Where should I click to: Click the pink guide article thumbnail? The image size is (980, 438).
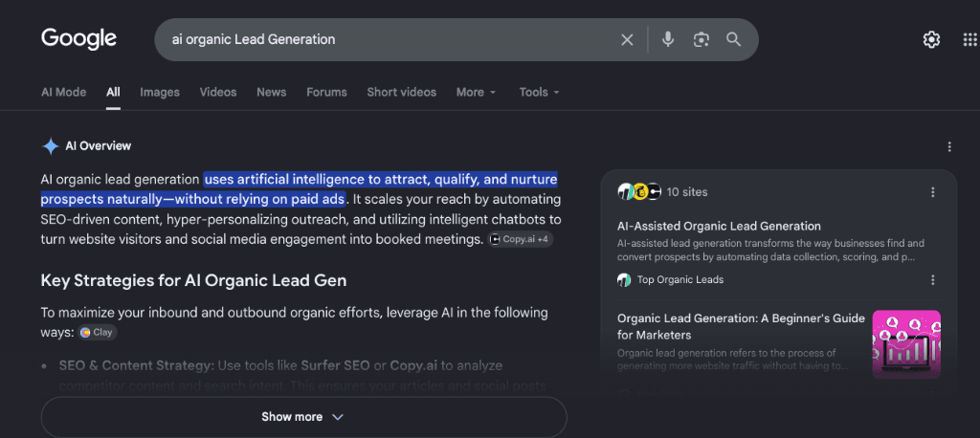[906, 345]
